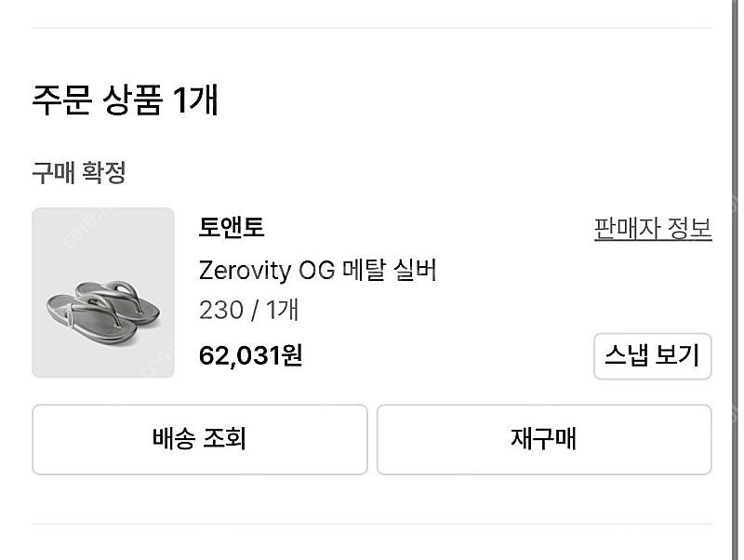
Task: Click the word Zerovity in the product name
Action: 244,271
